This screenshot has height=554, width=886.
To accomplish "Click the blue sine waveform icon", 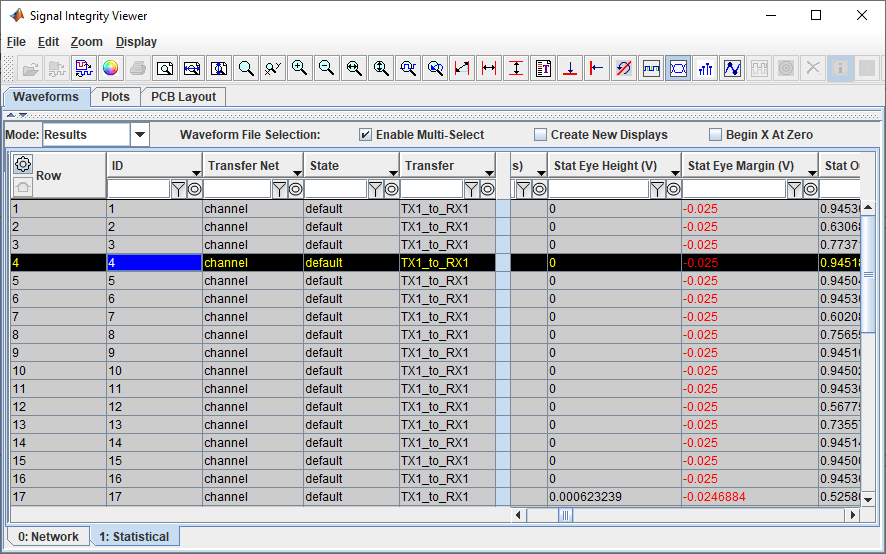I will pyautogui.click(x=732, y=69).
